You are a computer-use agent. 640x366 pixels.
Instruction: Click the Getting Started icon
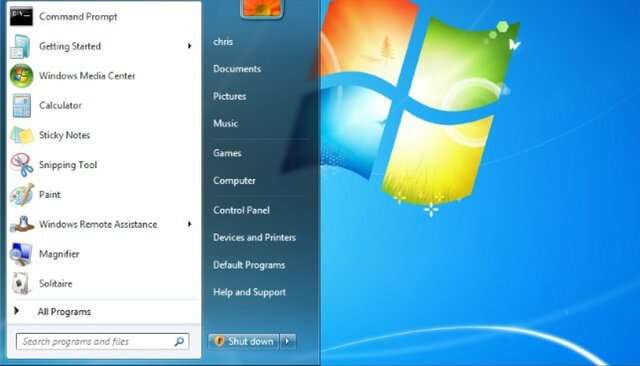21,46
